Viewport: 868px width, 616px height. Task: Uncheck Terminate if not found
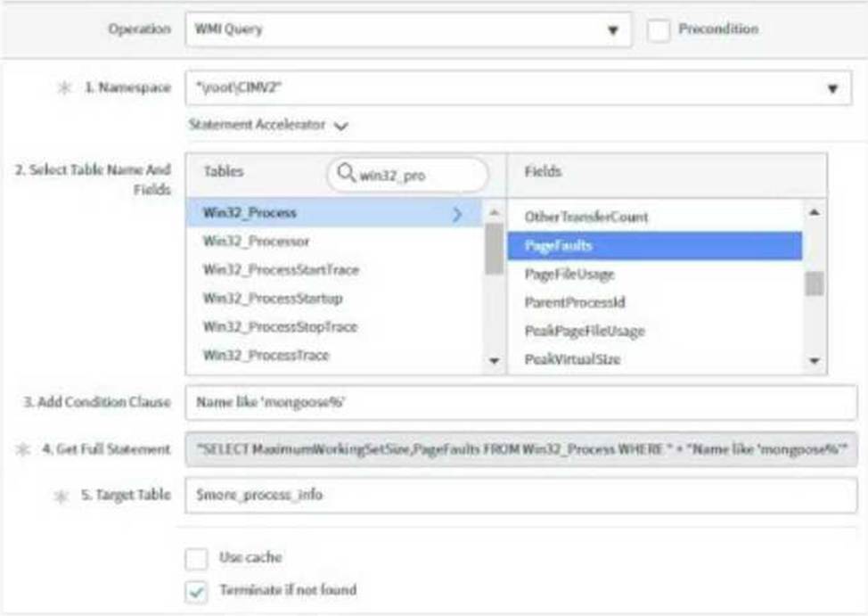tap(197, 592)
